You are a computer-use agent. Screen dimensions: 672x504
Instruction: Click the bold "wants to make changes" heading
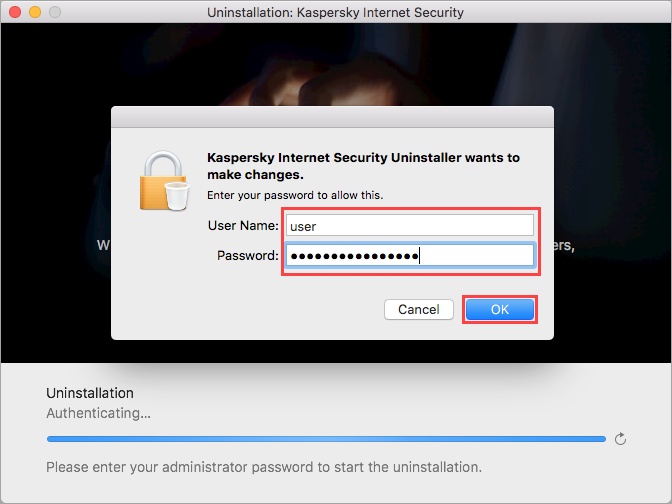(363, 166)
